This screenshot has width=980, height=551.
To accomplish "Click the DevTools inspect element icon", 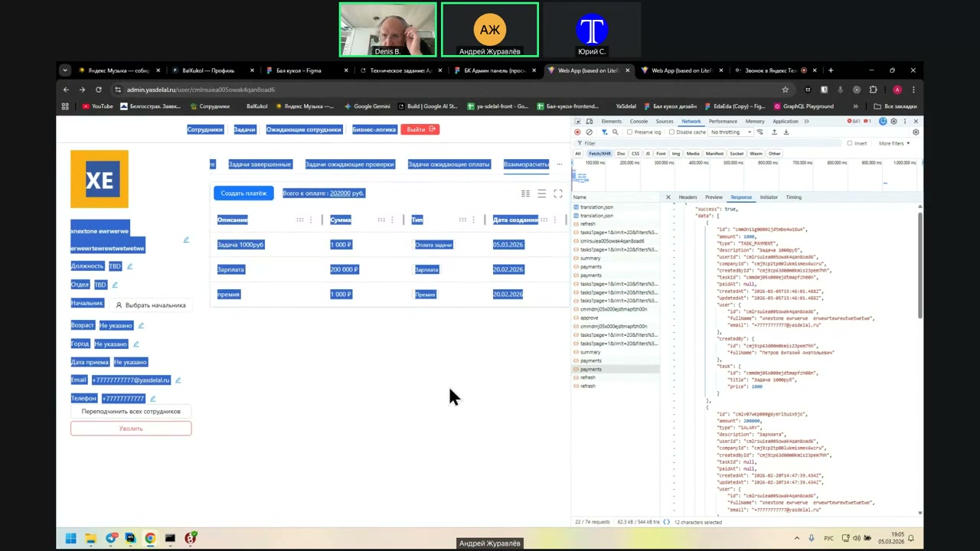I will click(x=578, y=122).
